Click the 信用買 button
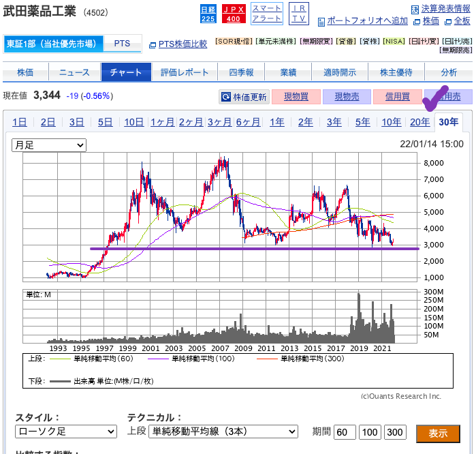Viewport: 476px width, 454px height. 398,97
